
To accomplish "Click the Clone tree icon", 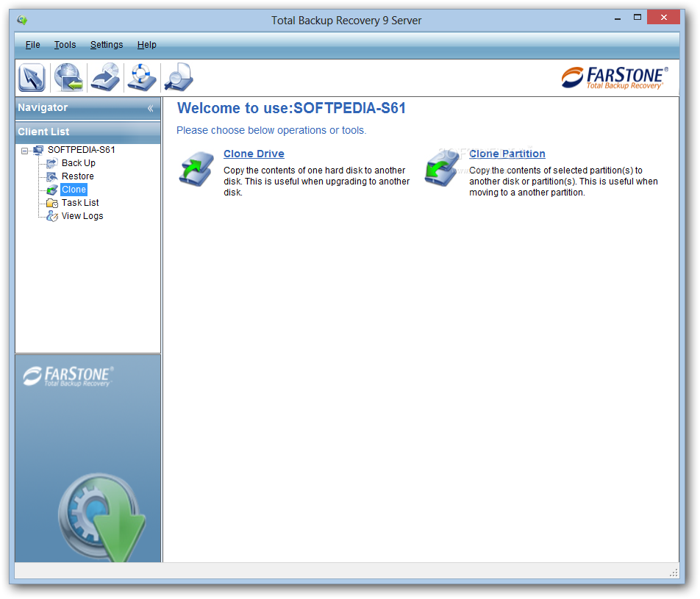I will 52,190.
